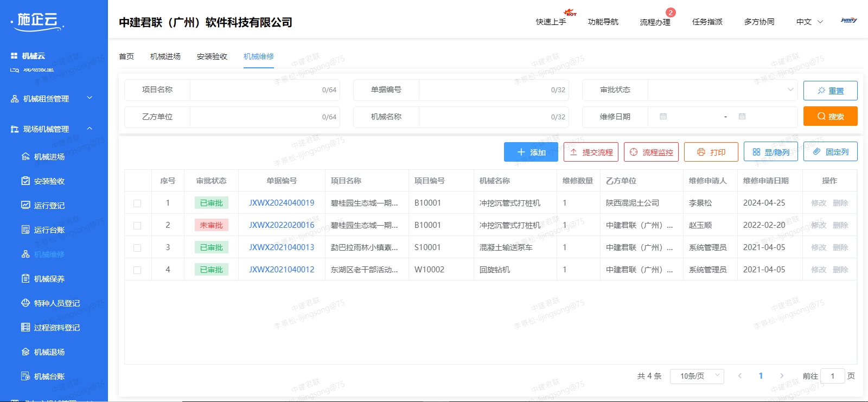Screen dimensions: 868x402
Task: Focus the 项目名称 input field
Action: (265, 90)
